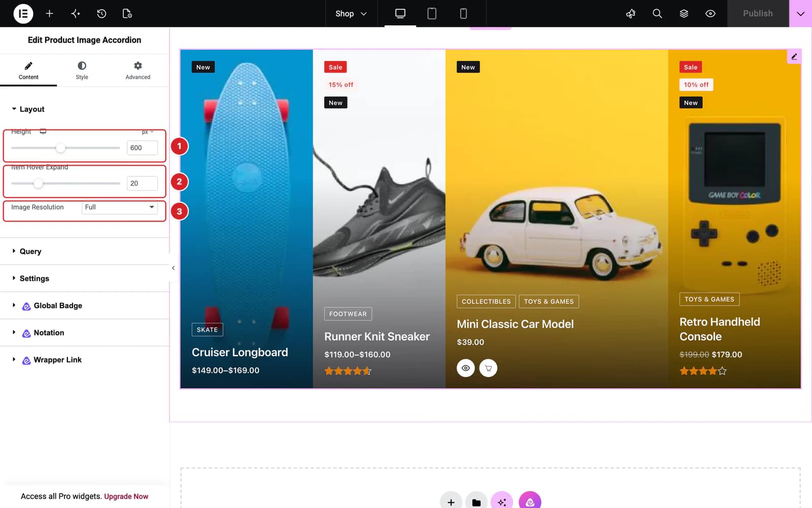Toggle page preview eye icon
Viewport: 812px width, 508px height.
(710, 14)
